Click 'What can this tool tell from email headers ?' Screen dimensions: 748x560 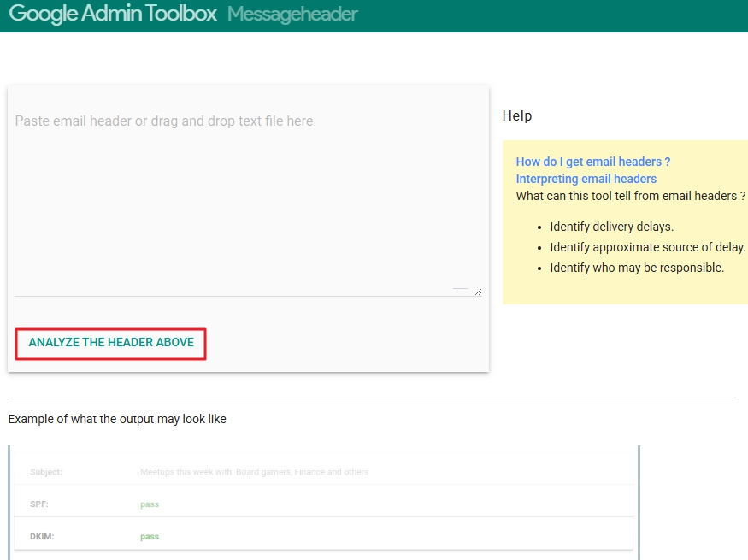point(631,196)
